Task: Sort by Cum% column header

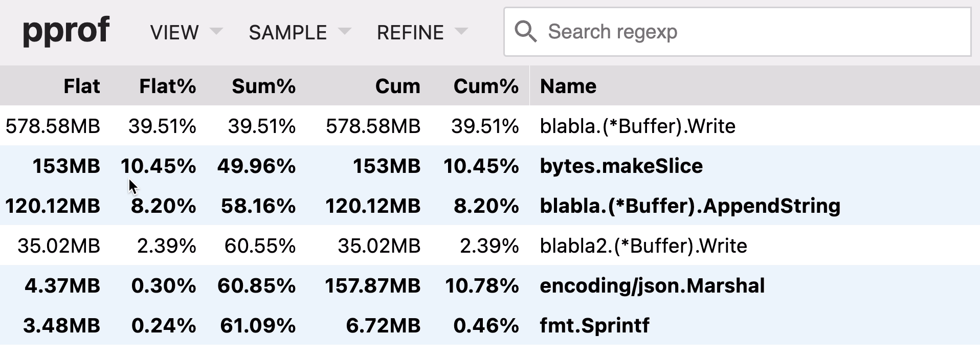Action: point(486,86)
